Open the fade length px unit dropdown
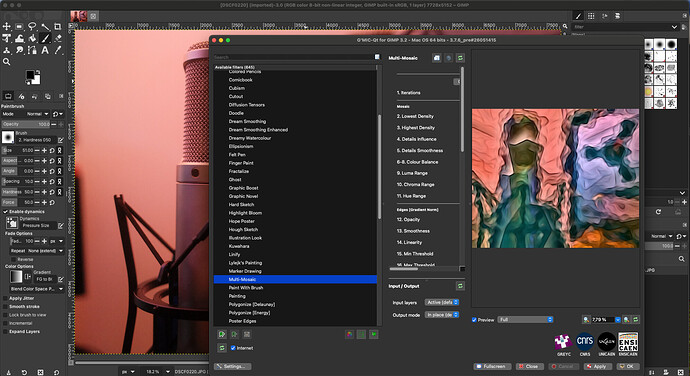Screen dimensions: 690x376 56,241
